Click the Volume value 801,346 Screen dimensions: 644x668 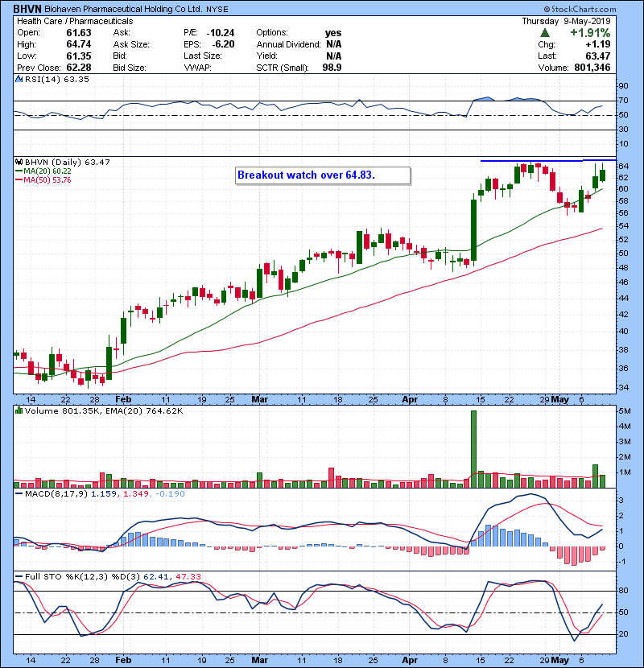point(592,68)
